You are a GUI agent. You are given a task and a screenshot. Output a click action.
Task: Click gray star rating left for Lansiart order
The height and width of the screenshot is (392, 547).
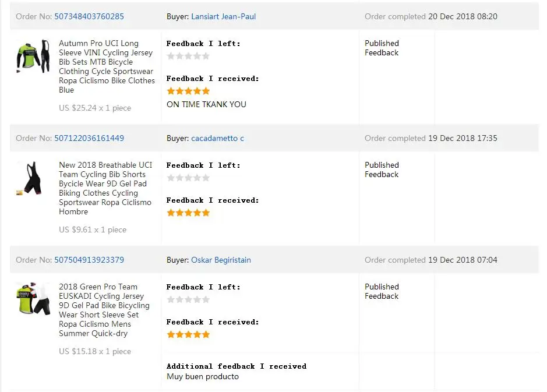pyautogui.click(x=188, y=56)
